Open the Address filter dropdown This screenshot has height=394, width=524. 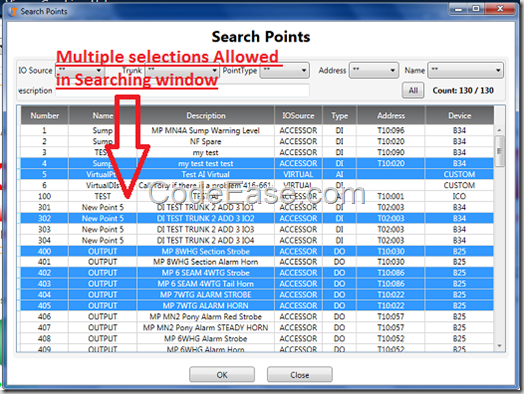374,71
